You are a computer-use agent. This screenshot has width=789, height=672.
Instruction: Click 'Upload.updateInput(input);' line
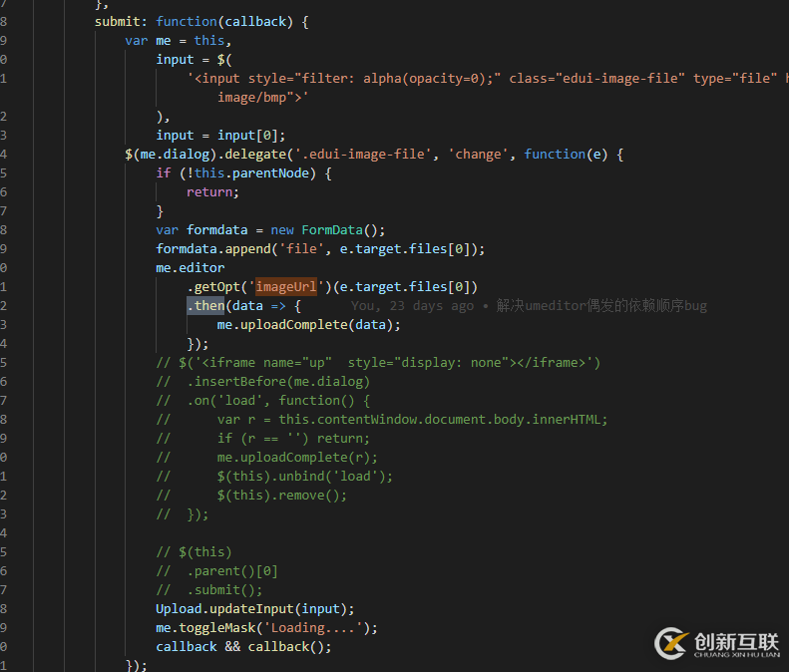(x=255, y=609)
